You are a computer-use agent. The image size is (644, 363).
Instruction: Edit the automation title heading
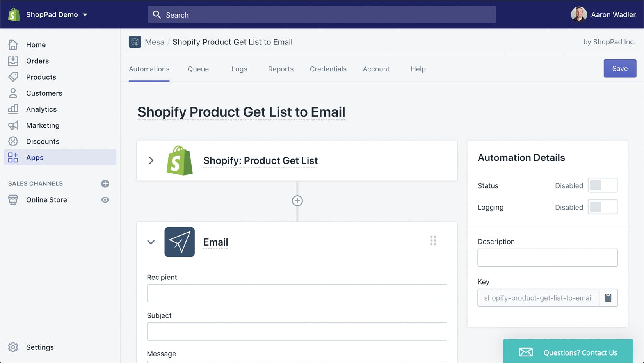coord(241,112)
